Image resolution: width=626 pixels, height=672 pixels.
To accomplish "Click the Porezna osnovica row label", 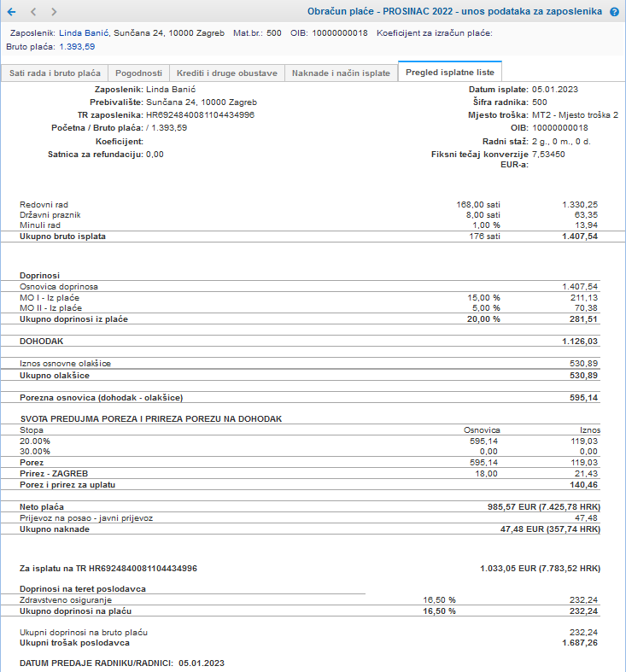I will tap(101, 397).
